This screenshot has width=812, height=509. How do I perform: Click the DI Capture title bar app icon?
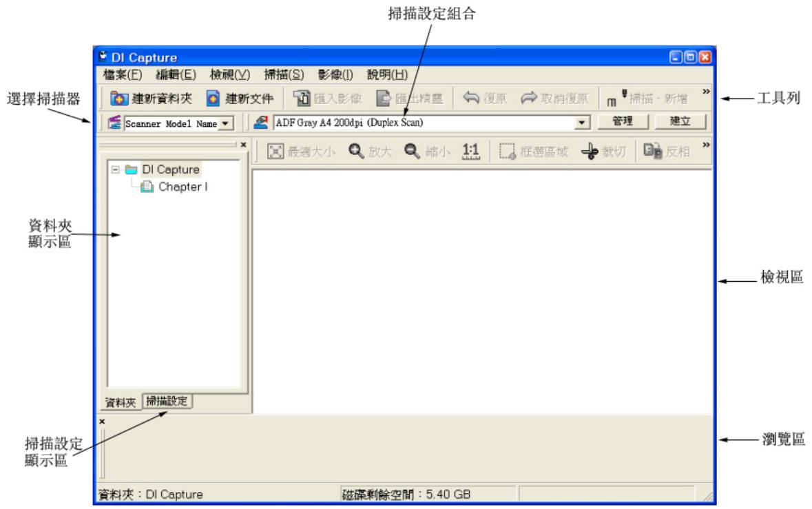tap(103, 56)
